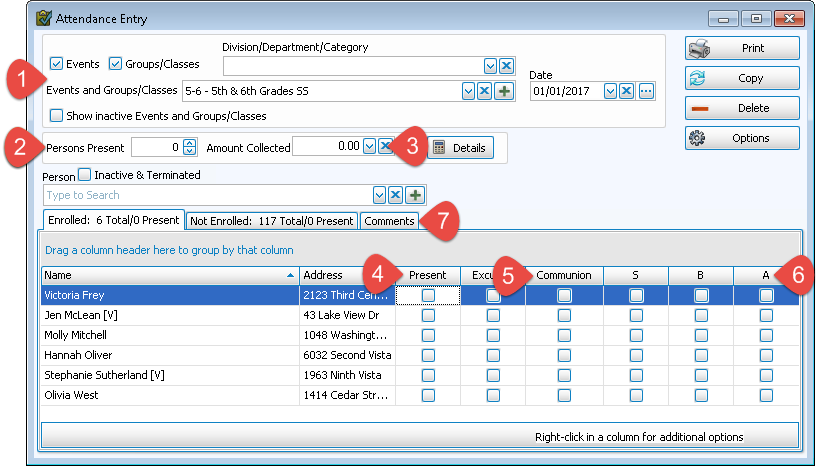Open the Date dropdown calendar
This screenshot has width=816, height=466.
pyautogui.click(x=609, y=91)
